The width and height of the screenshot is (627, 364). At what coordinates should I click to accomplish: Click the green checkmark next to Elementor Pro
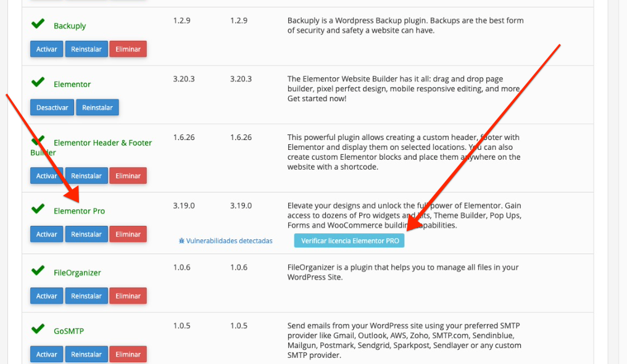pyautogui.click(x=38, y=209)
